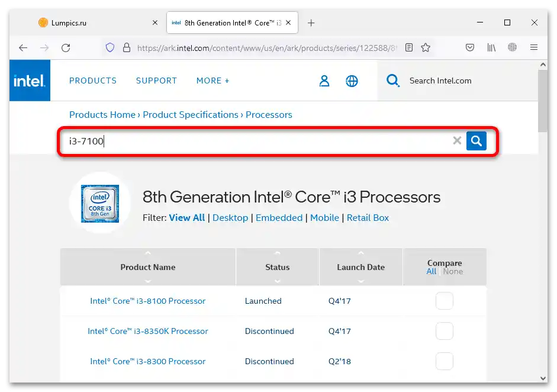The width and height of the screenshot is (557, 392).
Task: Filter processors by Desktop
Action: click(x=230, y=218)
